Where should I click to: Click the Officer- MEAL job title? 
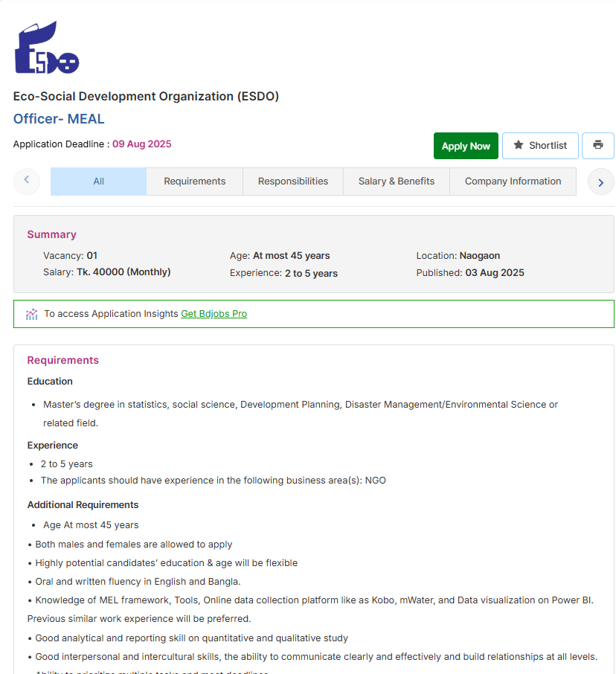click(x=59, y=118)
